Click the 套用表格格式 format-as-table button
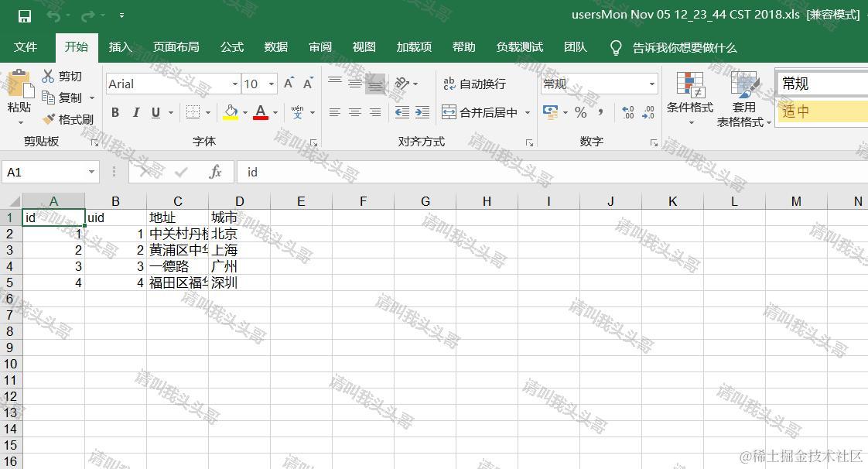 click(x=743, y=101)
